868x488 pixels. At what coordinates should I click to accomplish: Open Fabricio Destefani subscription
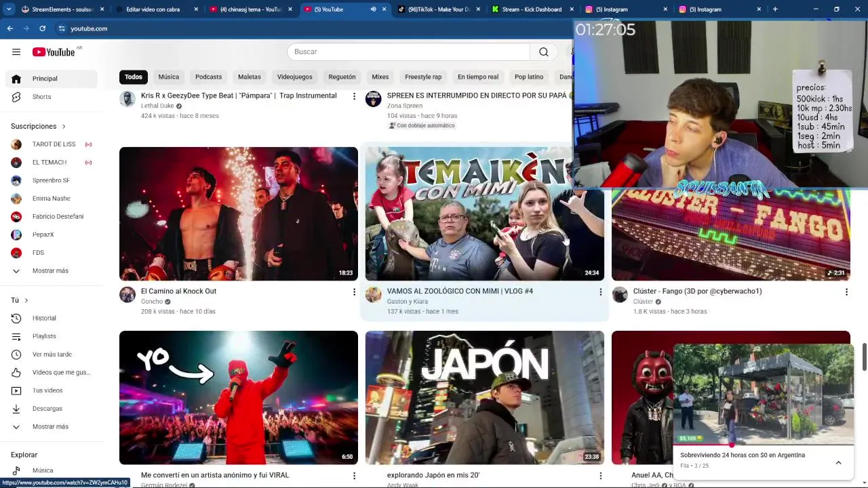(52, 217)
